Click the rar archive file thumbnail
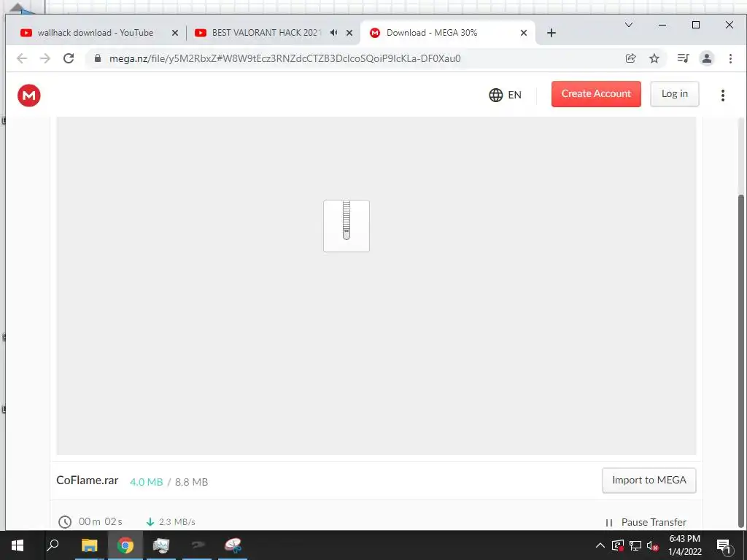 pyautogui.click(x=347, y=226)
